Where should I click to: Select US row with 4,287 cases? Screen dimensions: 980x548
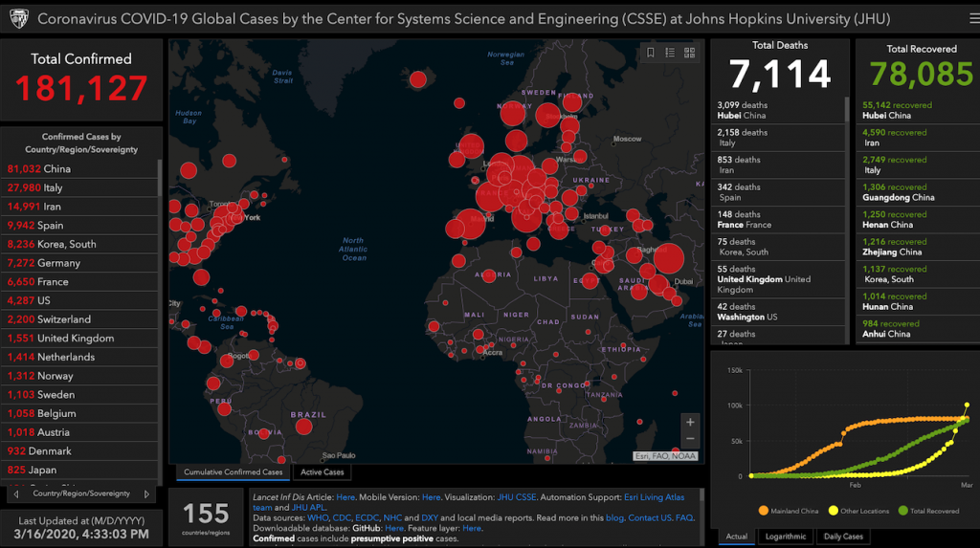79,300
